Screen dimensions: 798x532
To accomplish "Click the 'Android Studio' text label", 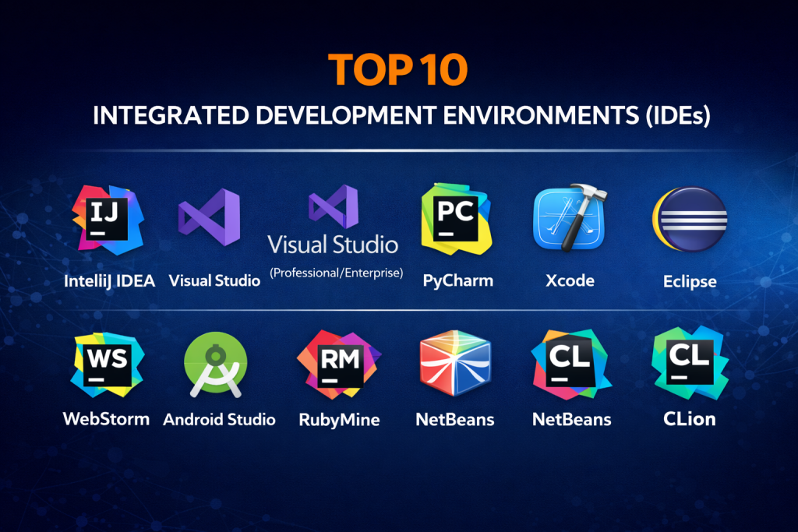I will point(219,420).
